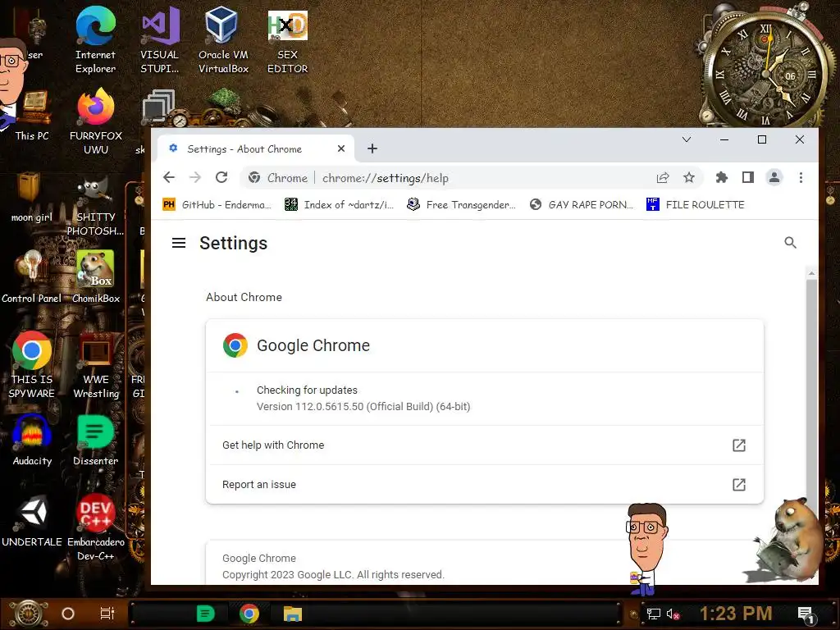The height and width of the screenshot is (630, 840).
Task: Open Task View on the taskbar
Action: [107, 614]
